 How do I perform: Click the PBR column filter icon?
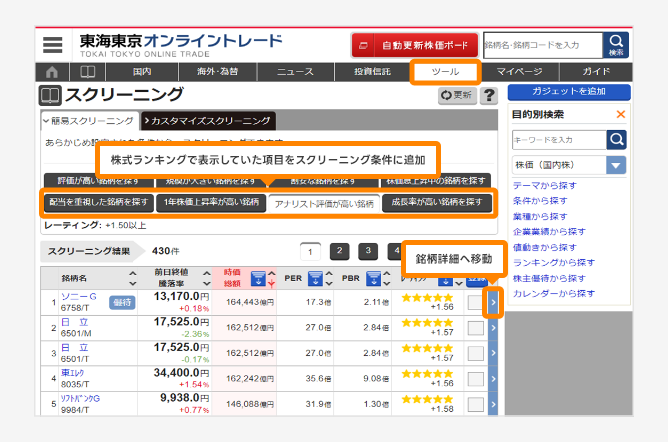(373, 278)
